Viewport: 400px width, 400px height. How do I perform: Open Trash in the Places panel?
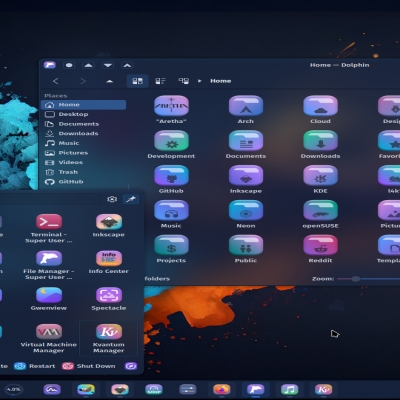pos(83,172)
